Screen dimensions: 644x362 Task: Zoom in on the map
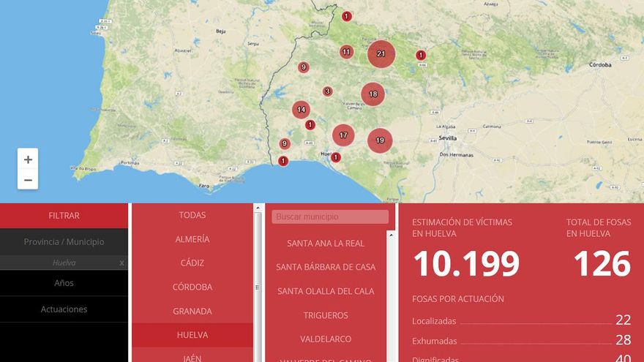(28, 159)
